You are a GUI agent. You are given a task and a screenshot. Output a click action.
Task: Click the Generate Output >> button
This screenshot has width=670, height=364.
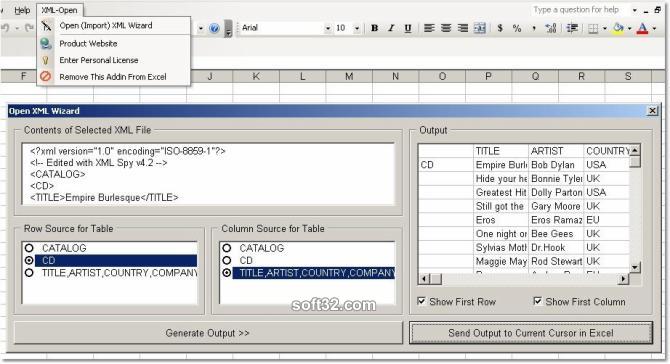pos(208,333)
